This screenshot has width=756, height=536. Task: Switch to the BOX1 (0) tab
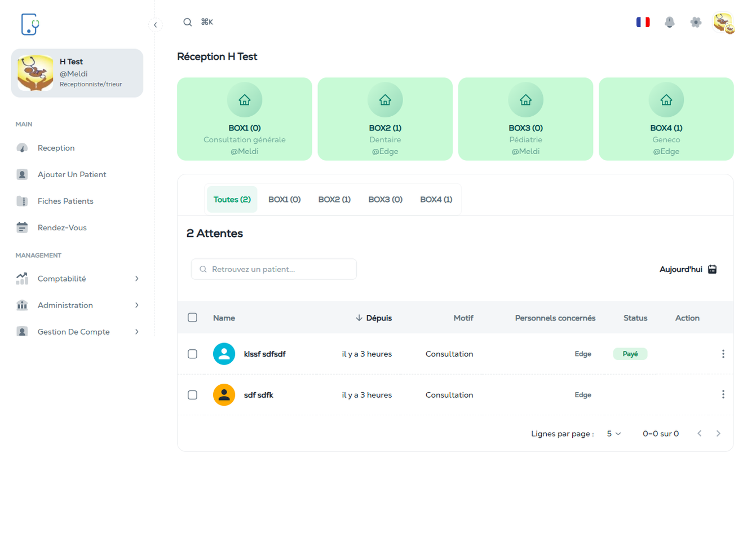(284, 200)
